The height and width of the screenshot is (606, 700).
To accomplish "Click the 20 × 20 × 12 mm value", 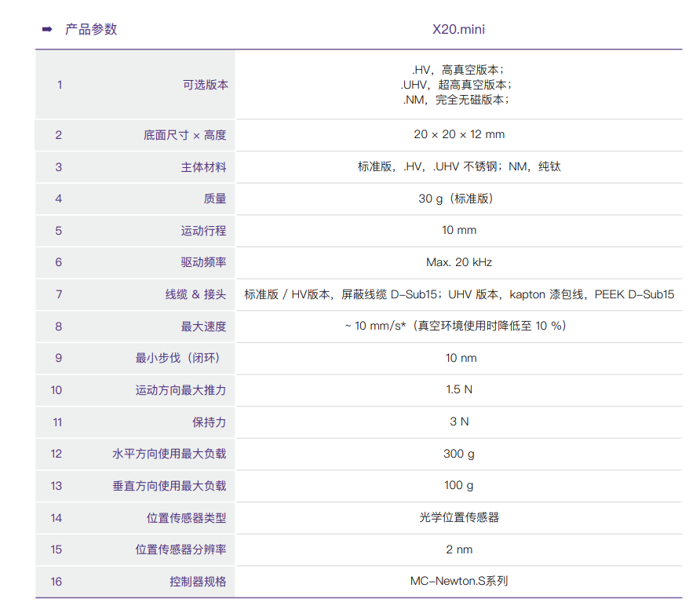I will coord(459,135).
